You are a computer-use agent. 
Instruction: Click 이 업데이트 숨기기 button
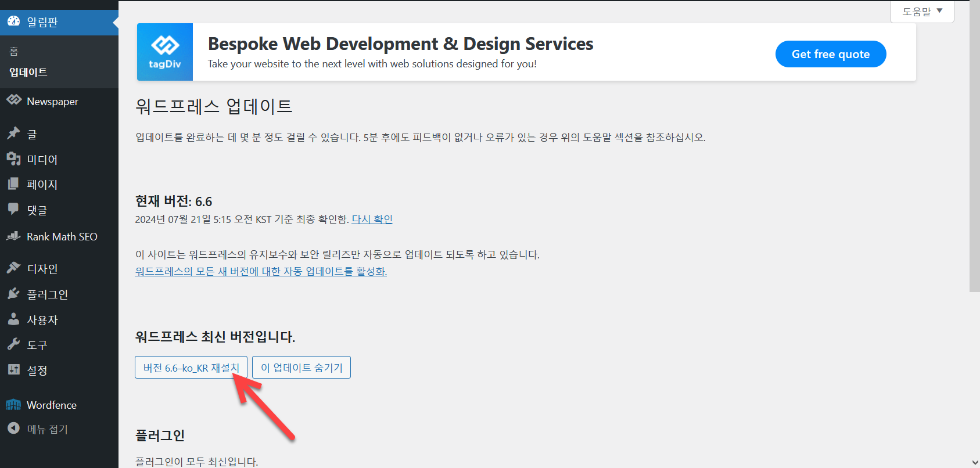click(301, 368)
